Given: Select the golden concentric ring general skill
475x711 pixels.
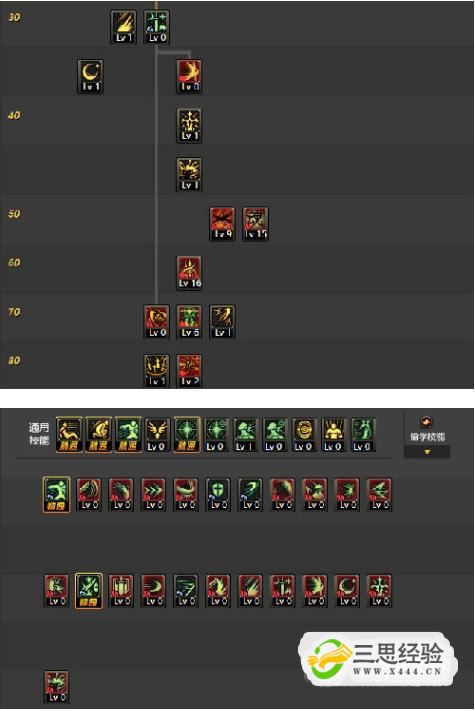Looking at the screenshot, I should click(x=303, y=435).
